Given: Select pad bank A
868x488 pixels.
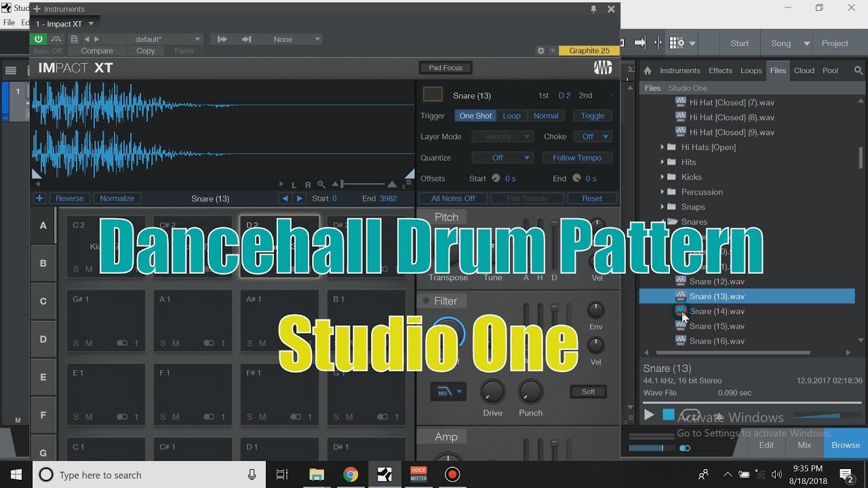Looking at the screenshot, I should click(x=43, y=225).
